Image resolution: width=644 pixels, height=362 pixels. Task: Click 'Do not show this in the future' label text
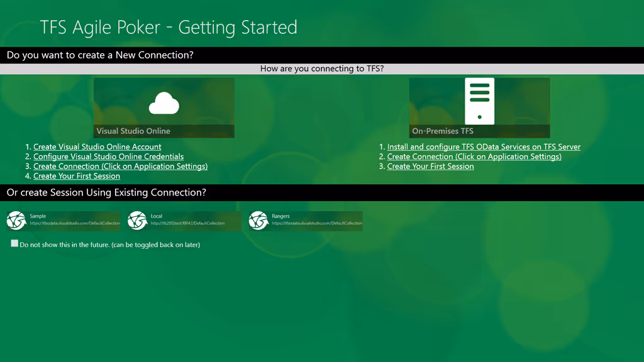tap(110, 244)
